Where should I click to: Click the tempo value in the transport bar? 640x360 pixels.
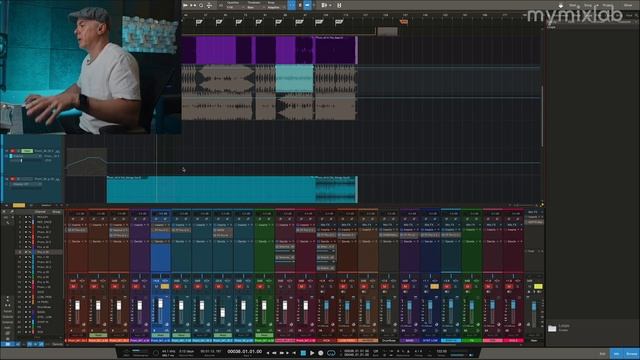coord(442,351)
